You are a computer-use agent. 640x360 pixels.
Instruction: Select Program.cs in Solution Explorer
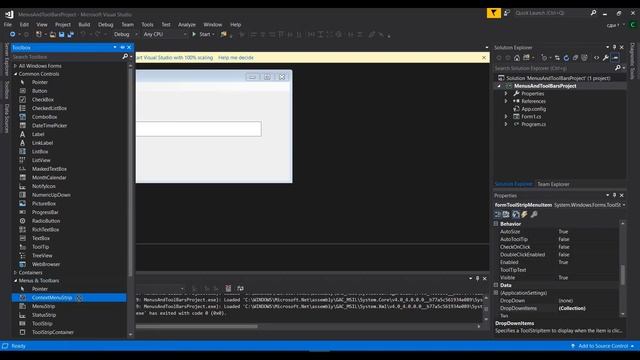tap(533, 124)
